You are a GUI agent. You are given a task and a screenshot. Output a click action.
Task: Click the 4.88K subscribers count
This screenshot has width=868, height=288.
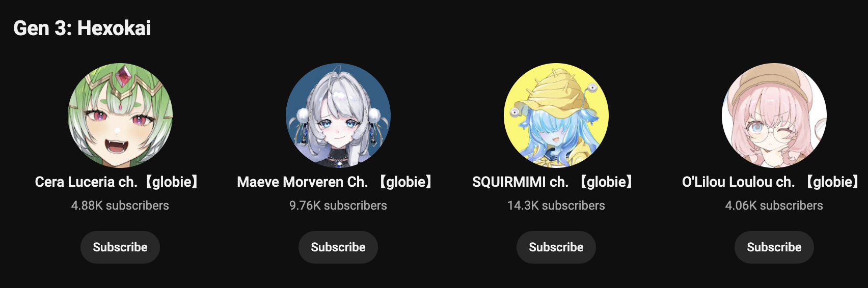click(120, 206)
